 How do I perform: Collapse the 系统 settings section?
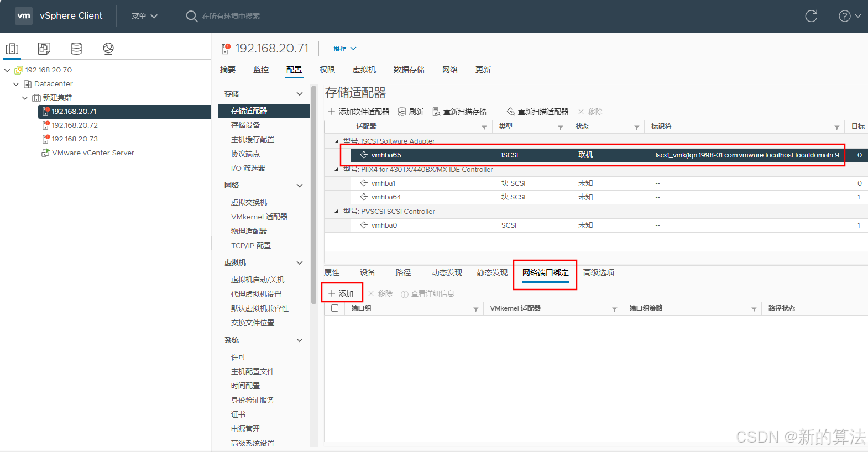tap(300, 340)
